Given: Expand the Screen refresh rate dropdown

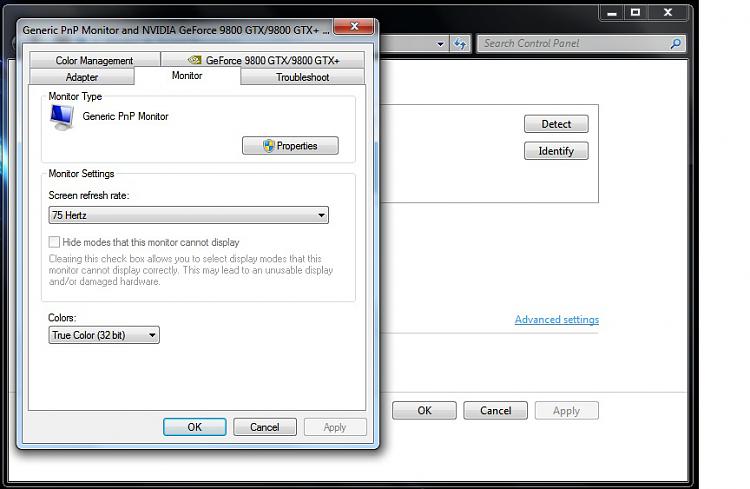Looking at the screenshot, I should (188, 215).
